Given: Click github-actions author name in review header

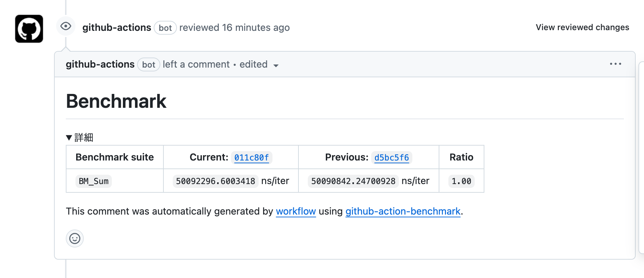Looking at the screenshot, I should tap(117, 27).
